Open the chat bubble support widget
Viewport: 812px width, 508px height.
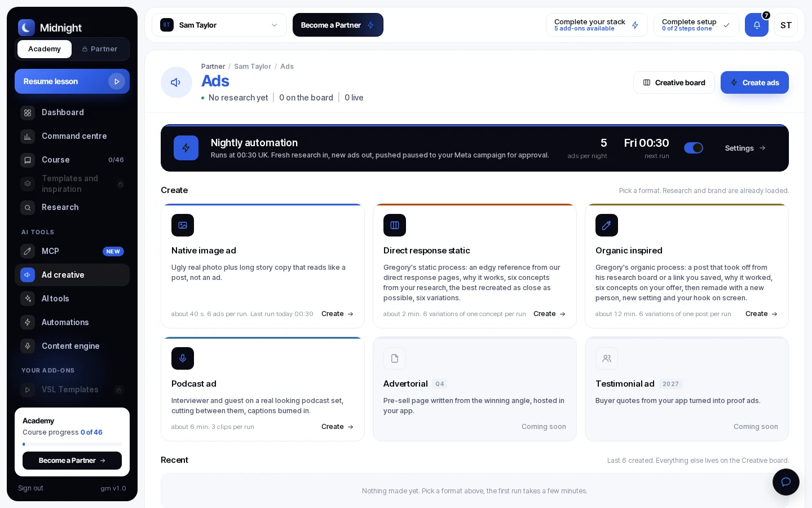[x=786, y=482]
